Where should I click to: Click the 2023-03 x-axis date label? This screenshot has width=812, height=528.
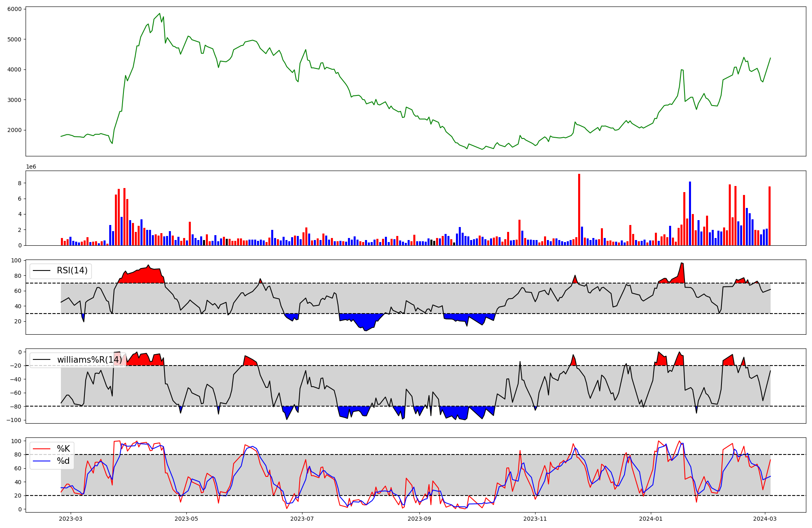click(71, 519)
